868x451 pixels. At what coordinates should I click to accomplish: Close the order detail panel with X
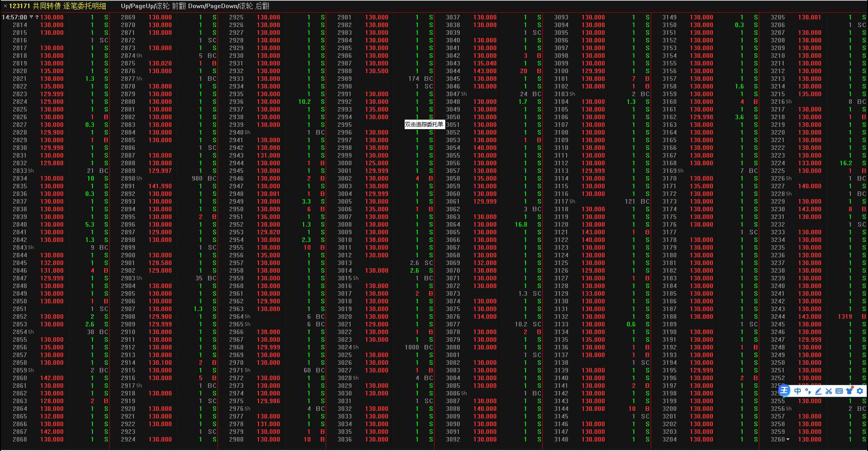coord(5,6)
